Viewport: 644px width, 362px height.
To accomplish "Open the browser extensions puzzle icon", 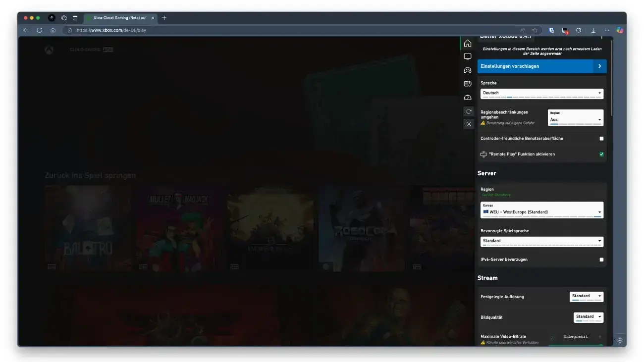I will tap(579, 30).
